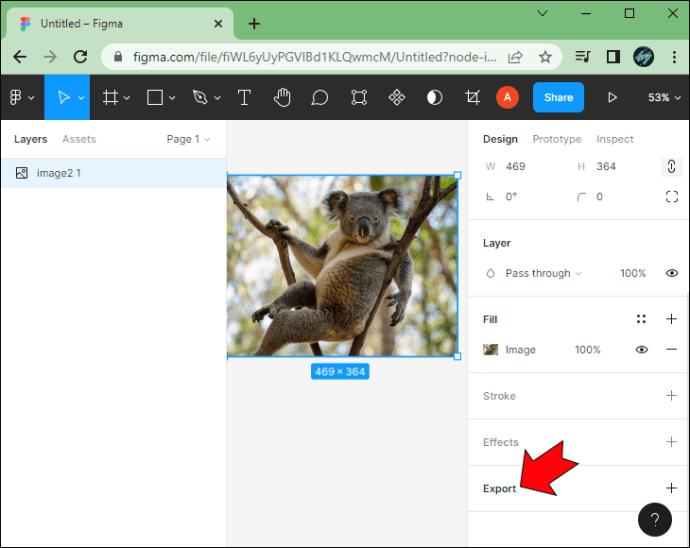Switch to the Layers tab
The image size is (690, 548).
tap(30, 139)
